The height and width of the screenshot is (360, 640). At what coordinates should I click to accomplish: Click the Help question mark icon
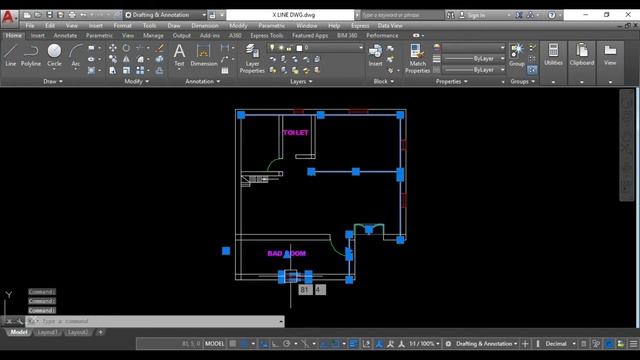coord(551,15)
